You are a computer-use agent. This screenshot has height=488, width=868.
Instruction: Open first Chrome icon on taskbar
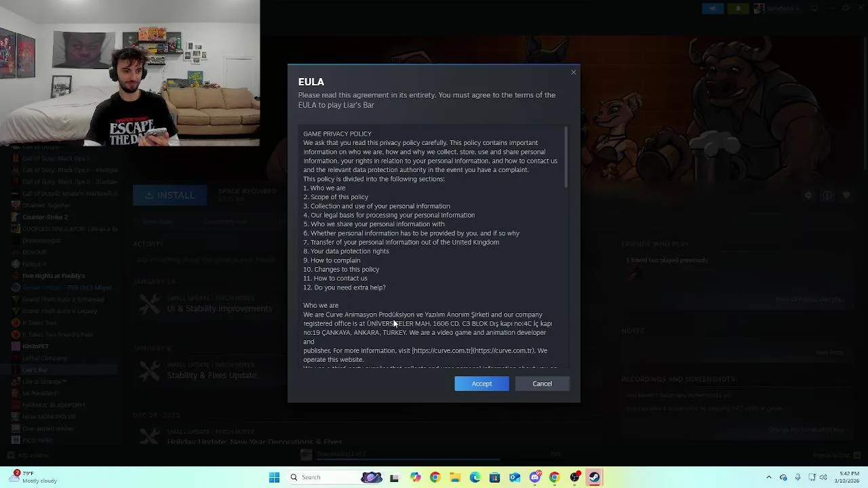pos(435,477)
